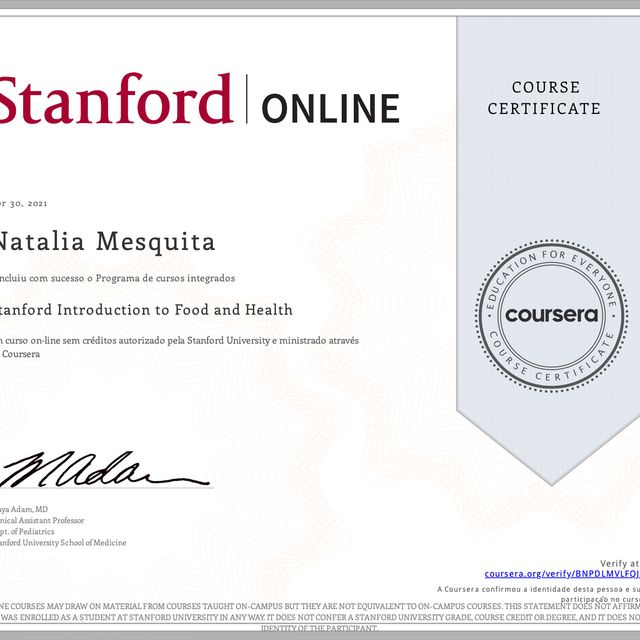Click the Clinical Assistant Professor line
This screenshot has height=640, width=640.
(x=42, y=520)
